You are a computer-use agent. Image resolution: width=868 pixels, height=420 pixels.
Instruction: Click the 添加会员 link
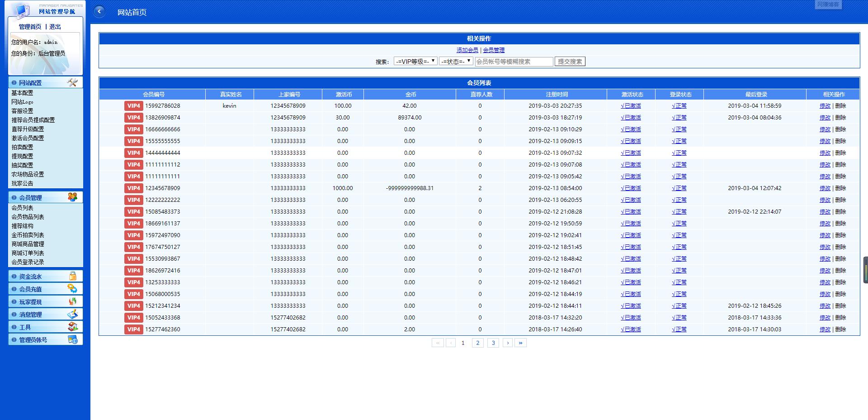pyautogui.click(x=467, y=50)
